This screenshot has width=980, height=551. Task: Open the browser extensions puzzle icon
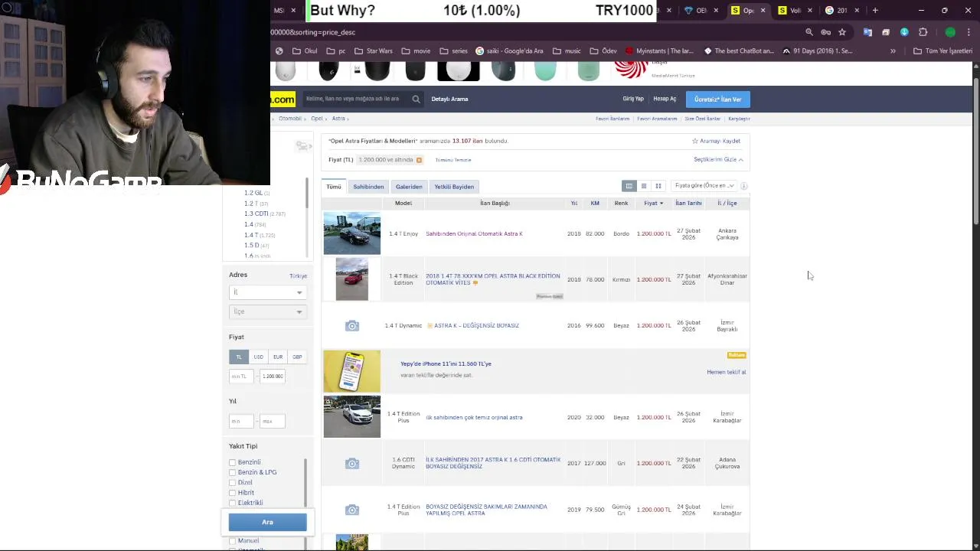click(923, 32)
